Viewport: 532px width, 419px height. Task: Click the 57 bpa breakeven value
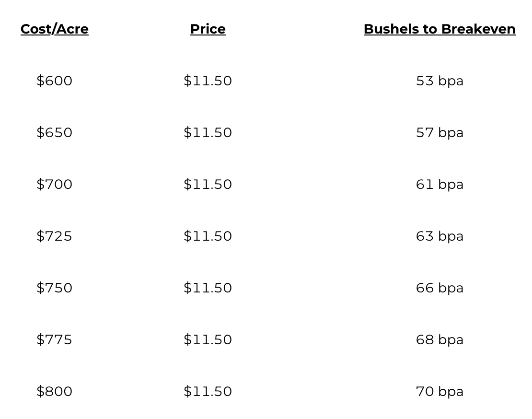coord(439,132)
